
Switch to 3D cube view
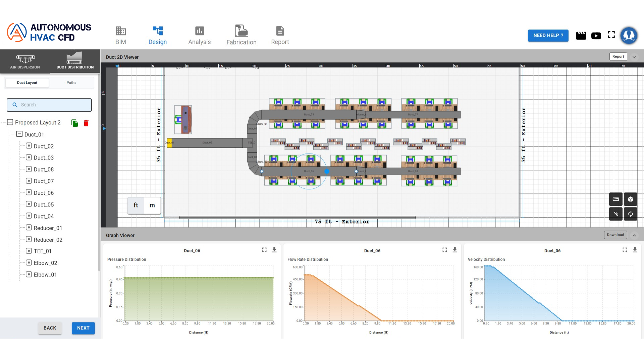pyautogui.click(x=630, y=199)
